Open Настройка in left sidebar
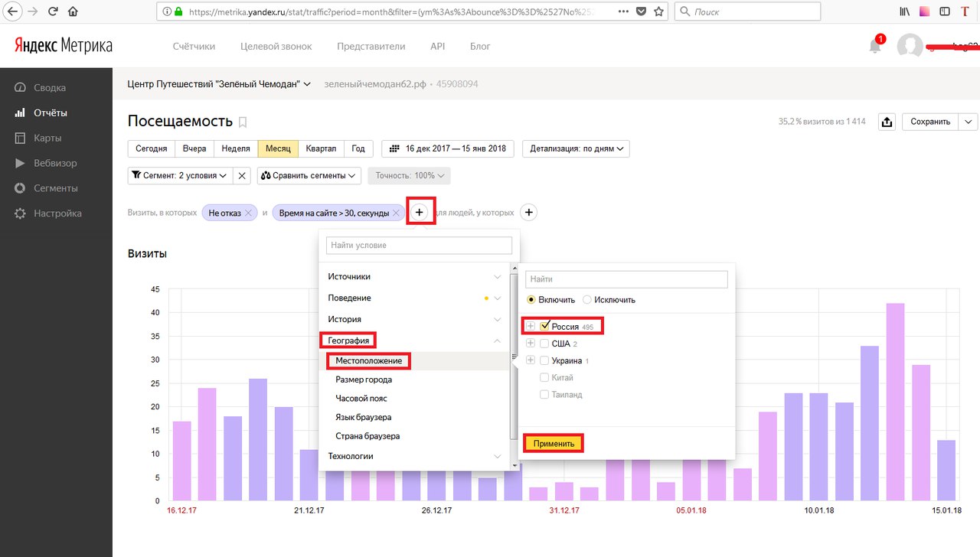This screenshot has height=557, width=980. 57,213
